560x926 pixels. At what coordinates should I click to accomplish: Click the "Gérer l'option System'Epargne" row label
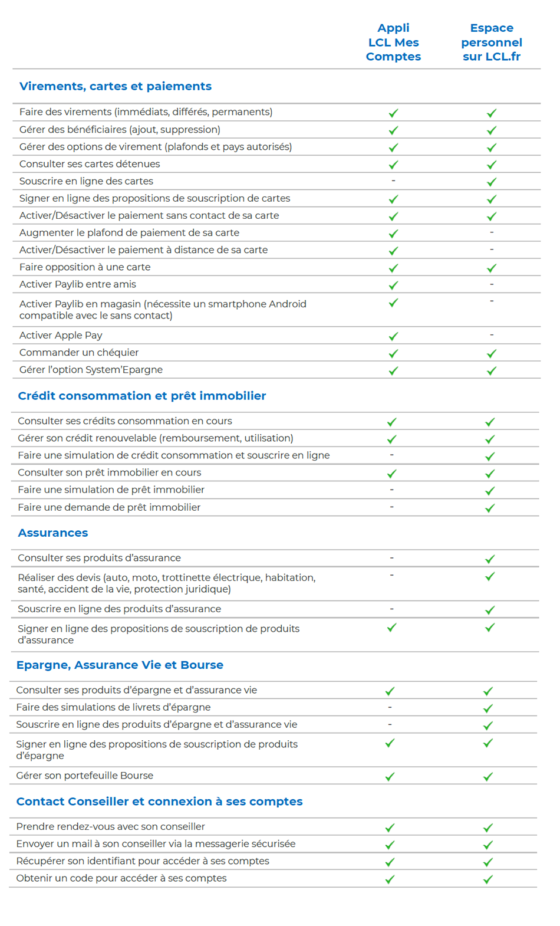[x=91, y=370]
